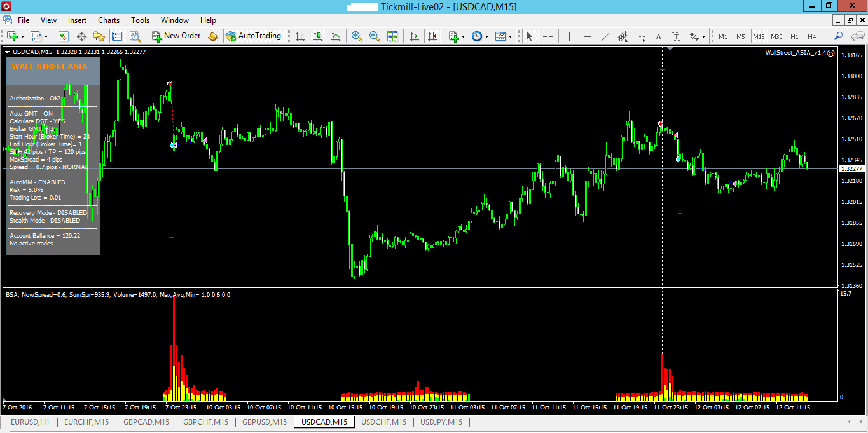This screenshot has height=433, width=868.
Task: Open MetaEditor with the yellow book icon
Action: (213, 36)
